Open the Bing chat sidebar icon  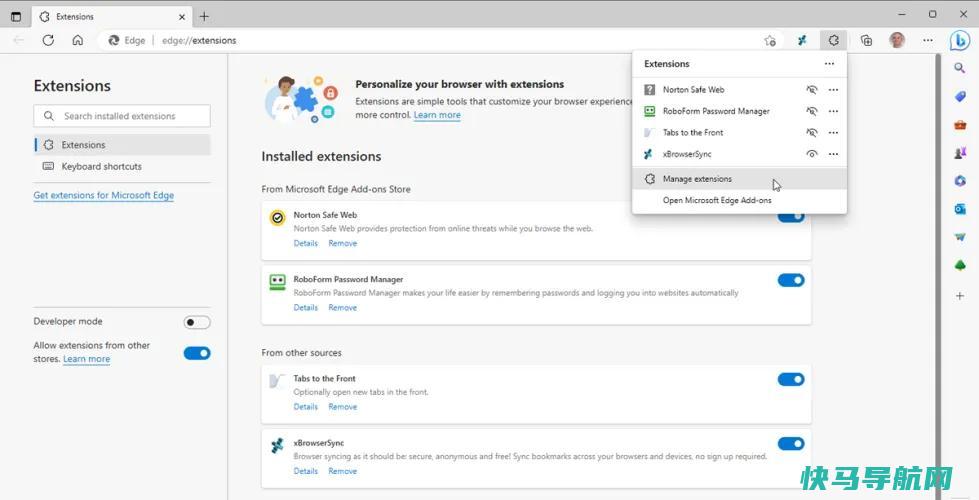960,41
